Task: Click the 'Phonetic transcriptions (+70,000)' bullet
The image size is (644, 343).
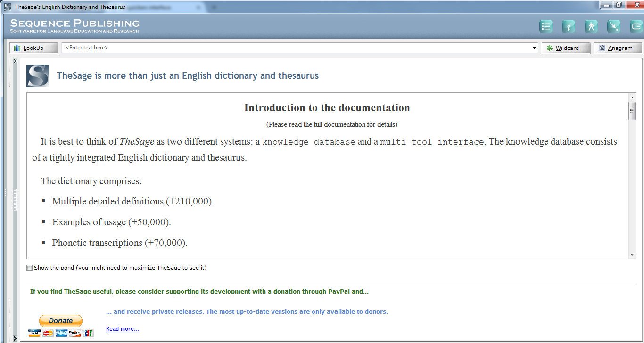Action: click(x=120, y=243)
